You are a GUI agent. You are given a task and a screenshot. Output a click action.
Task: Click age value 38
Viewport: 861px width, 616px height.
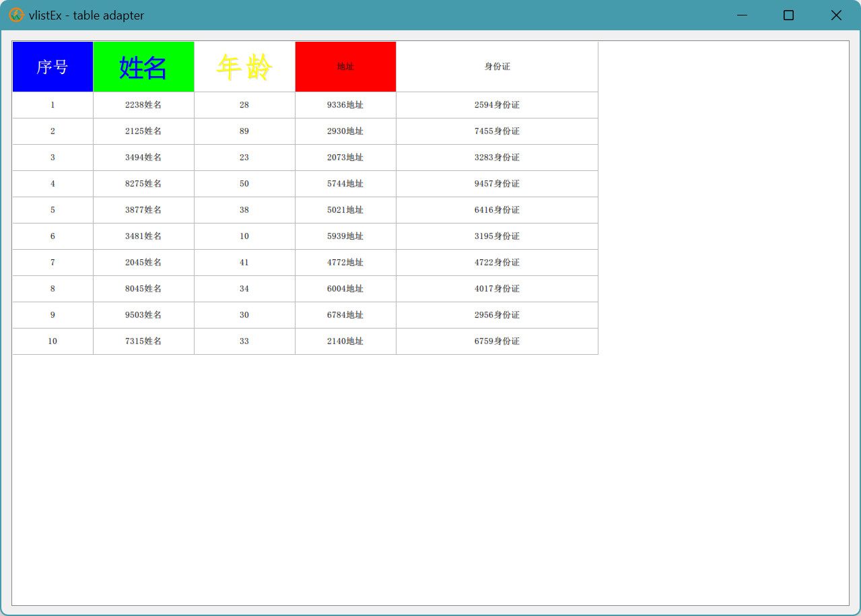(244, 210)
